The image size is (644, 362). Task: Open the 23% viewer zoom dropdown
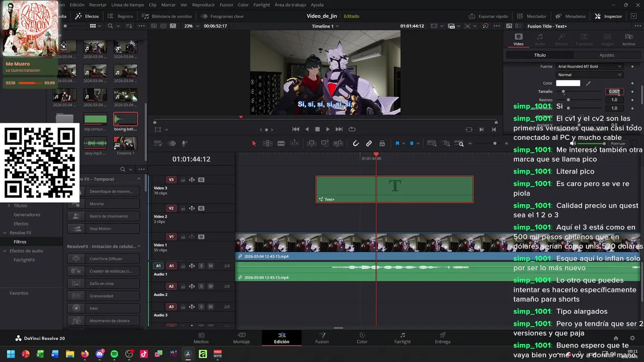pos(191,26)
